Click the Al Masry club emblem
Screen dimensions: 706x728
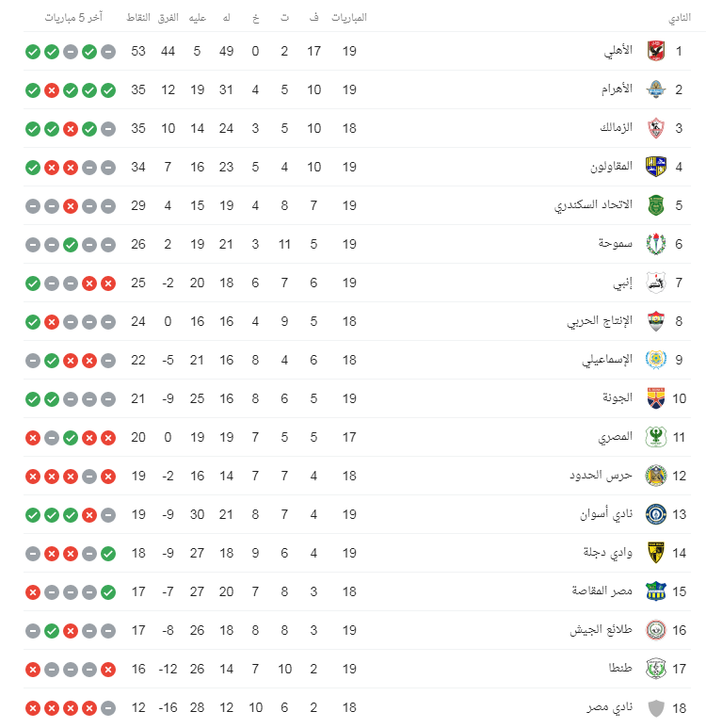(x=656, y=437)
